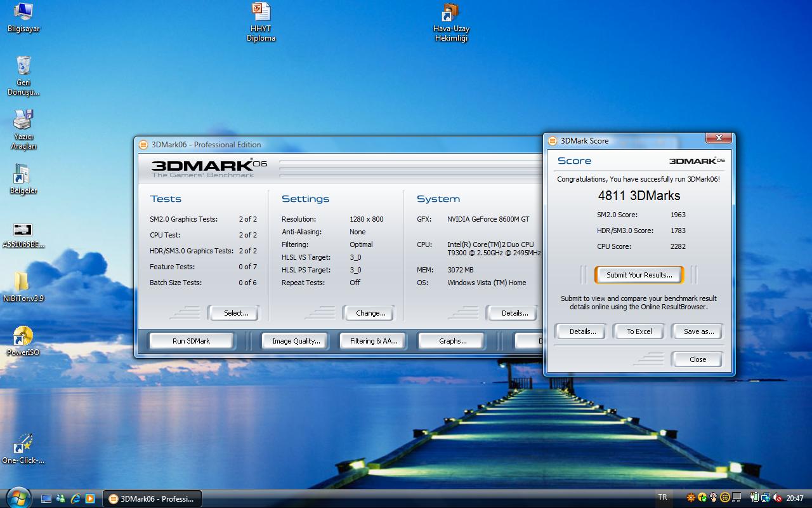This screenshot has height=508, width=812.
Task: Open the Geri Dönüşüm recycle bin icon
Action: [23, 75]
